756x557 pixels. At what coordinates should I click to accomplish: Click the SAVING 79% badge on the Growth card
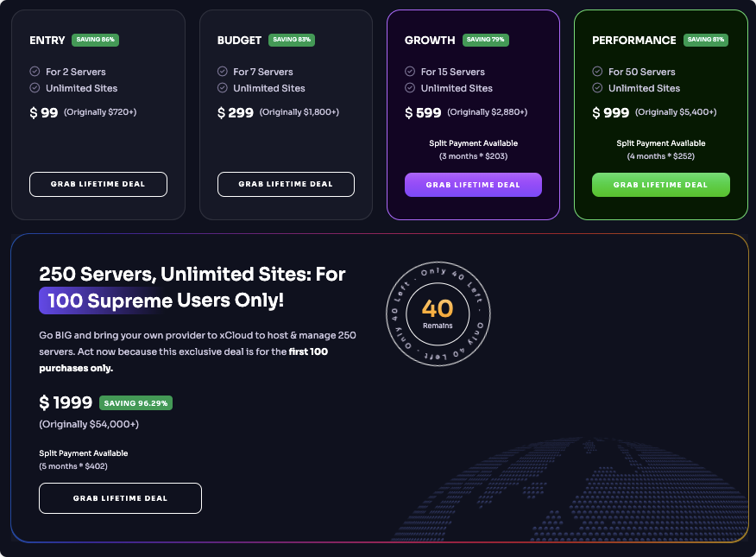[487, 40]
